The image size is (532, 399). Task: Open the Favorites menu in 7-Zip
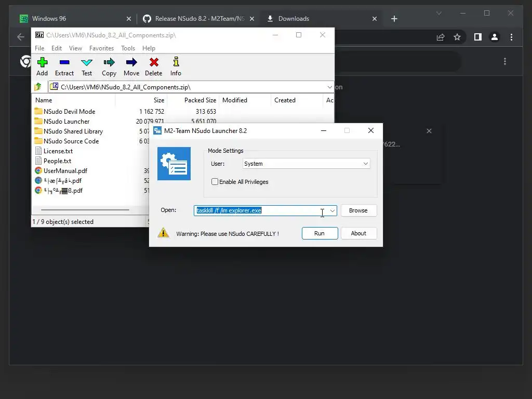coord(101,48)
